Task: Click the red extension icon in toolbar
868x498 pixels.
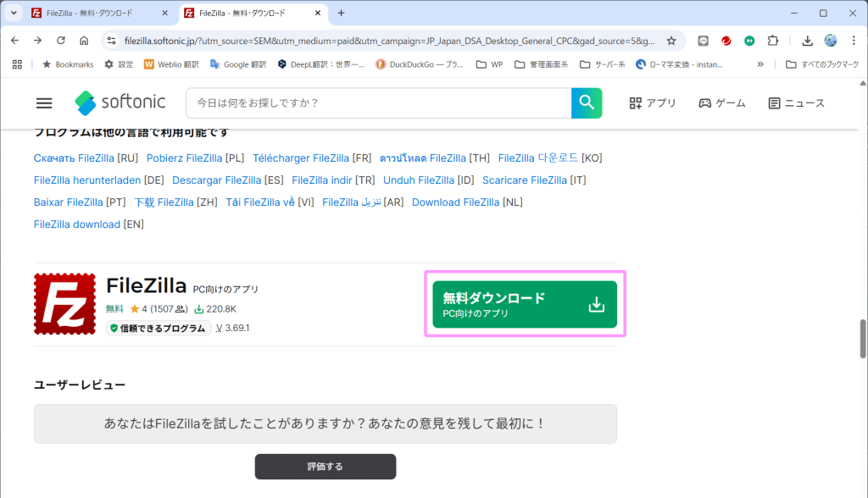Action: click(x=726, y=41)
